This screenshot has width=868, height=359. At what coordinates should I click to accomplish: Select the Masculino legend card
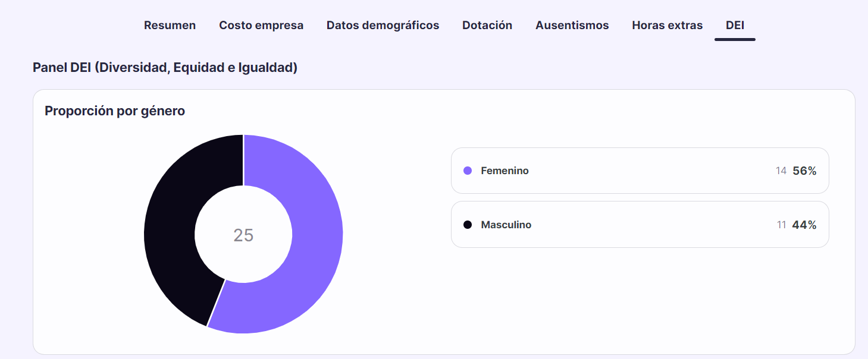640,225
